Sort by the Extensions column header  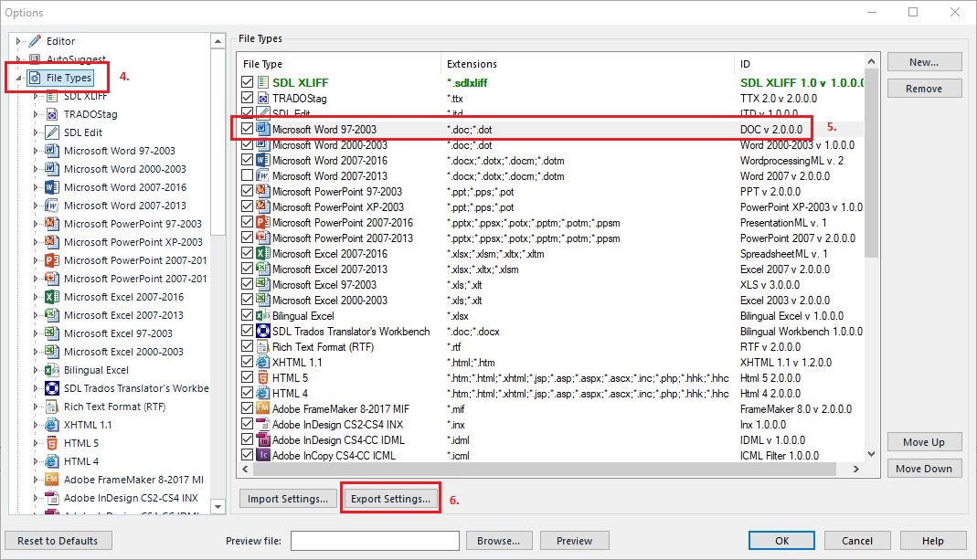point(588,64)
